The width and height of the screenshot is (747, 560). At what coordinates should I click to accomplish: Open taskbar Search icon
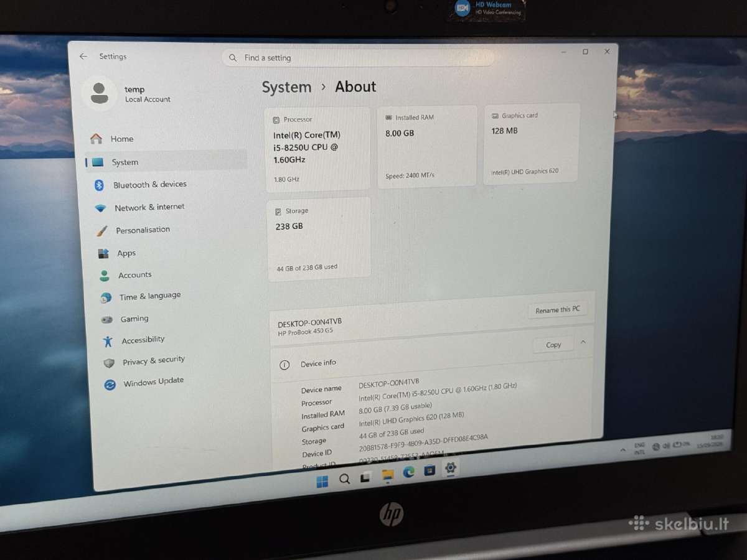pyautogui.click(x=344, y=479)
